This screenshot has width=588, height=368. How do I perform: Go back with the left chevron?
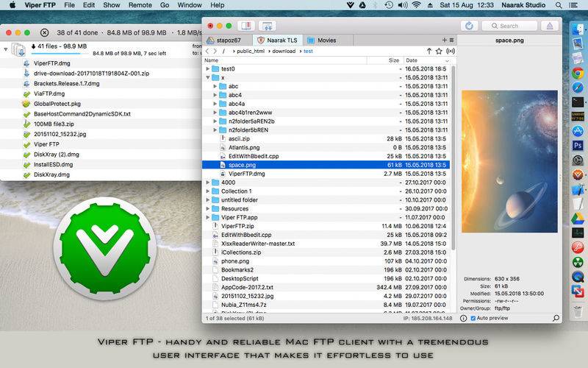coord(207,51)
